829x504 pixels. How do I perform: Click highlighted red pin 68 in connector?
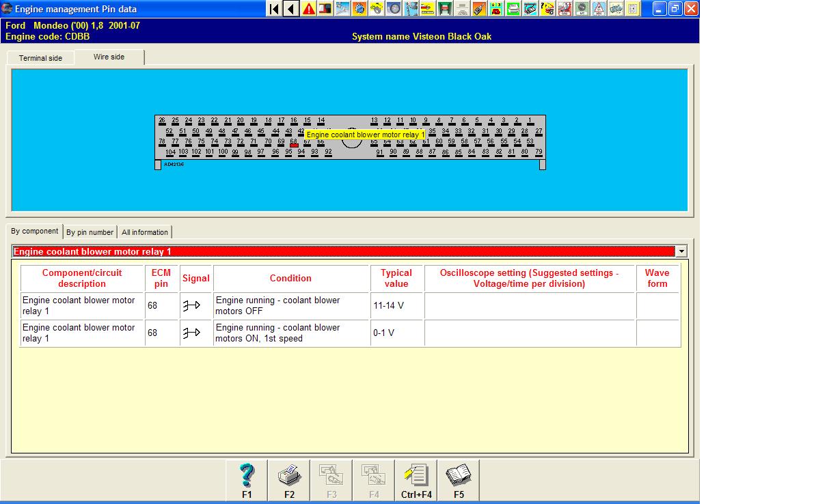point(294,145)
